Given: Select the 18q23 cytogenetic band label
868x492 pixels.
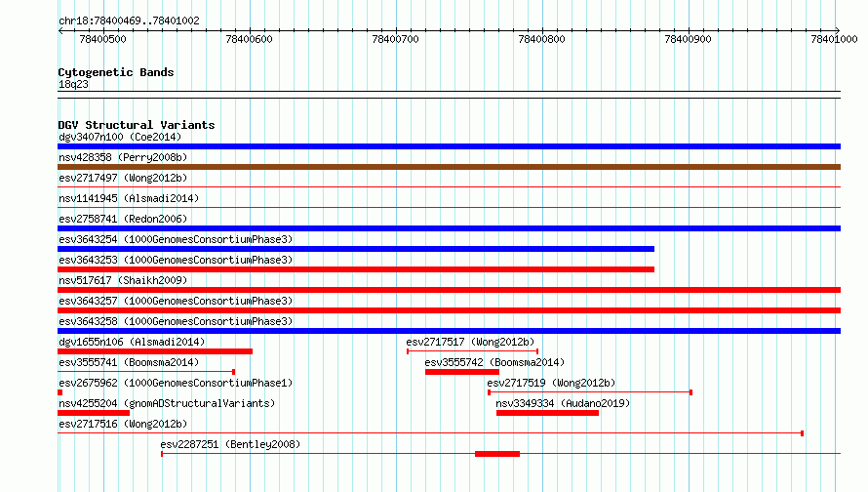Looking at the screenshot, I should point(73,84).
